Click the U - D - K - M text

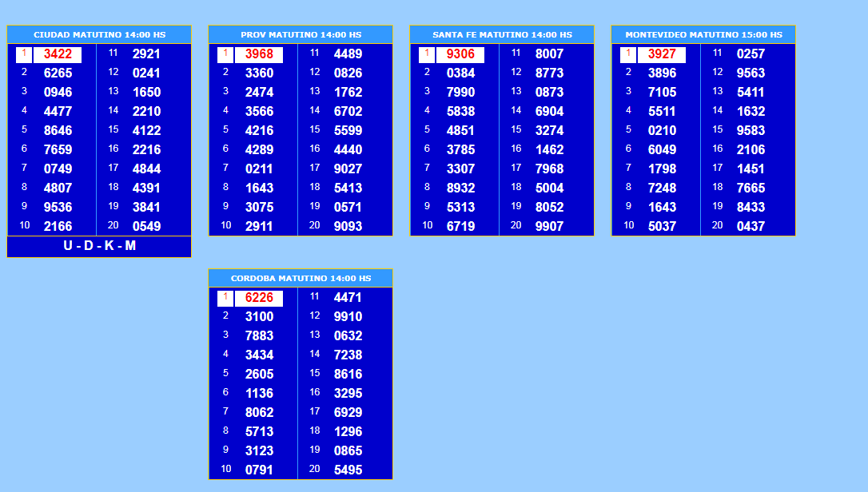coord(99,246)
